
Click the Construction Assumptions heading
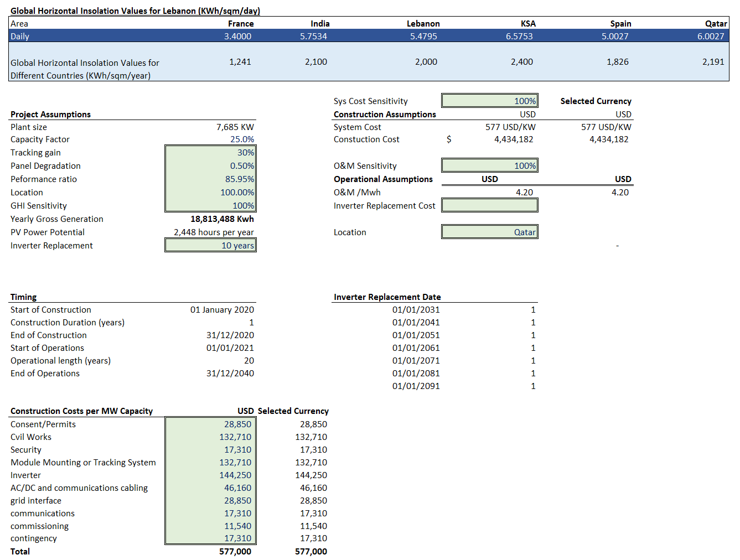tap(385, 114)
